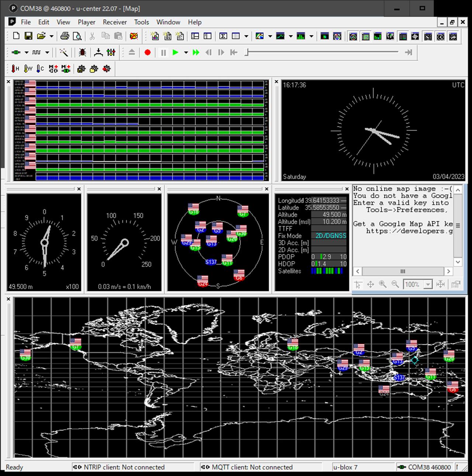
Task: Click the playback position slider handle
Action: click(247, 52)
